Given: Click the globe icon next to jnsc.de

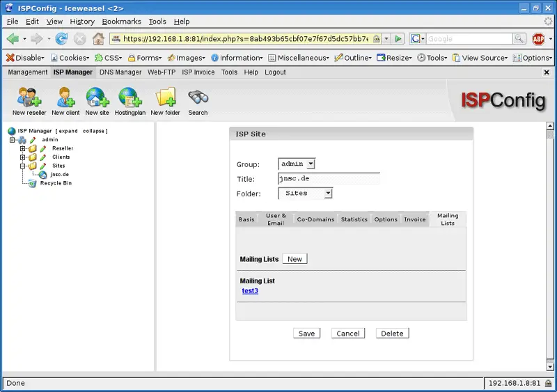Looking at the screenshot, I should [42, 175].
